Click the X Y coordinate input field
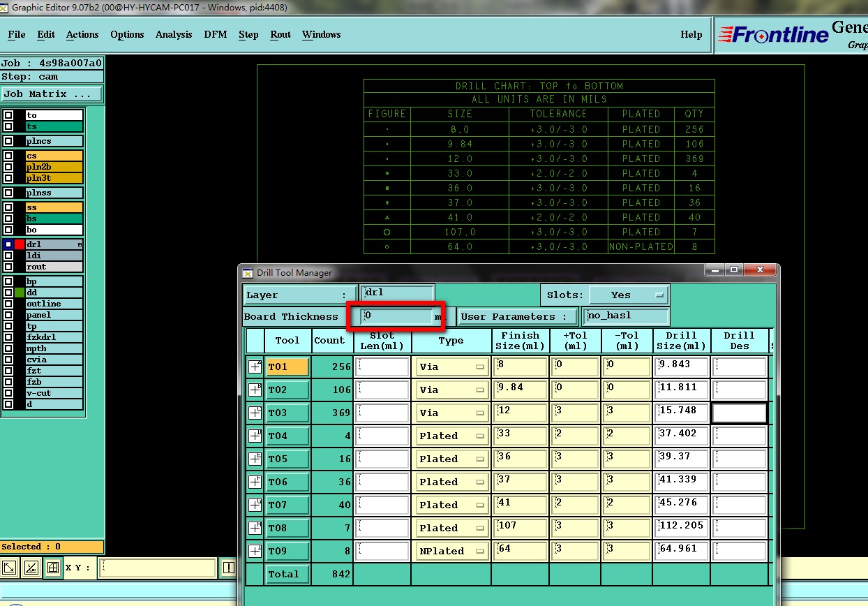The height and width of the screenshot is (606, 868). click(157, 568)
